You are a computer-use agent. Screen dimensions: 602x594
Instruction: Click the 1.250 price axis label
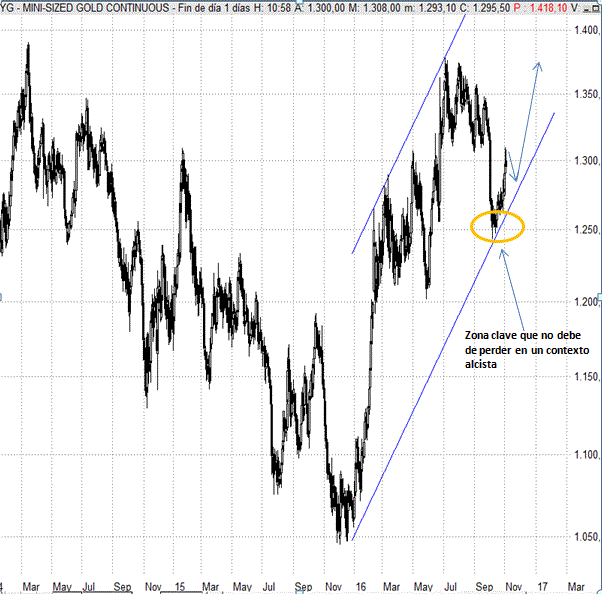586,230
